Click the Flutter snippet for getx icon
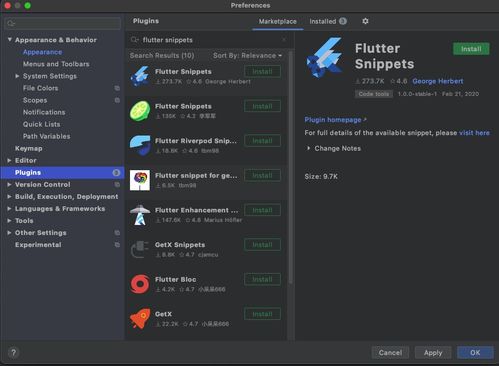Screen dimensions: 499x366 [140, 180]
